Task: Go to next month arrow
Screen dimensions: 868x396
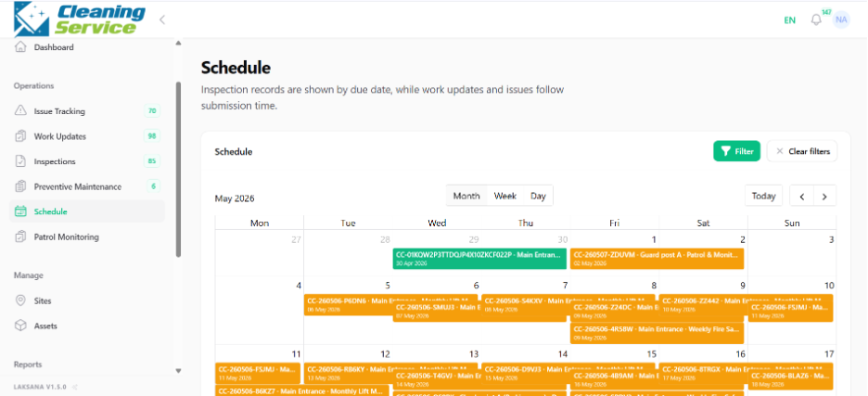Action: click(x=824, y=196)
